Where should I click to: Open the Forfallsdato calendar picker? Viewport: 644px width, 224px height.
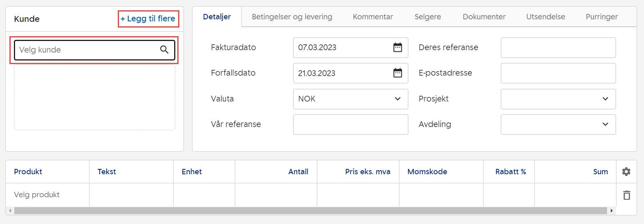tap(397, 73)
